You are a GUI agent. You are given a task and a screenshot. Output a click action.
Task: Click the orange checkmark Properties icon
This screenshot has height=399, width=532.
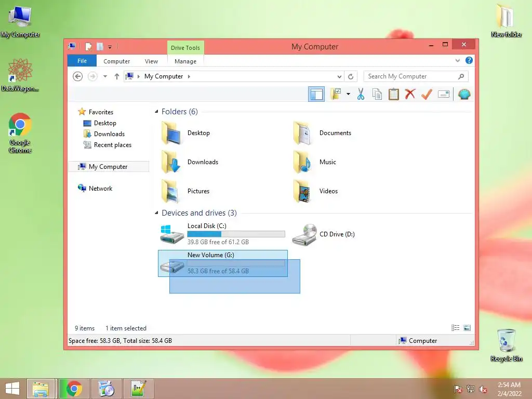tap(427, 94)
